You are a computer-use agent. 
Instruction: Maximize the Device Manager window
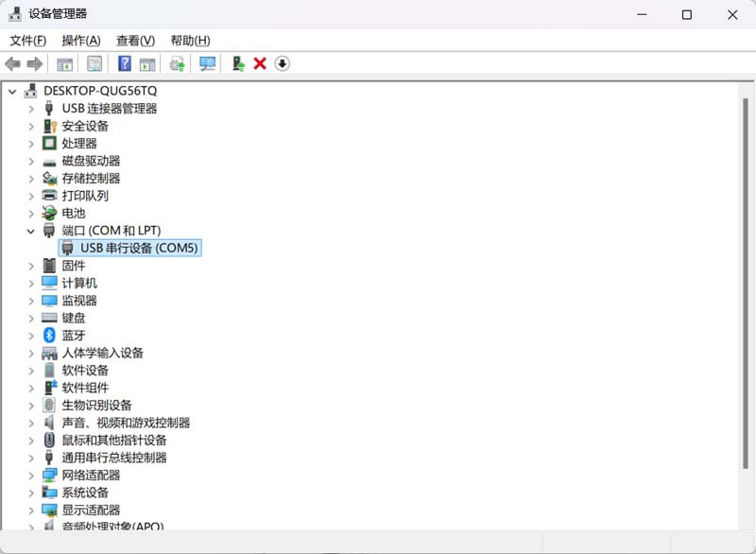click(687, 14)
